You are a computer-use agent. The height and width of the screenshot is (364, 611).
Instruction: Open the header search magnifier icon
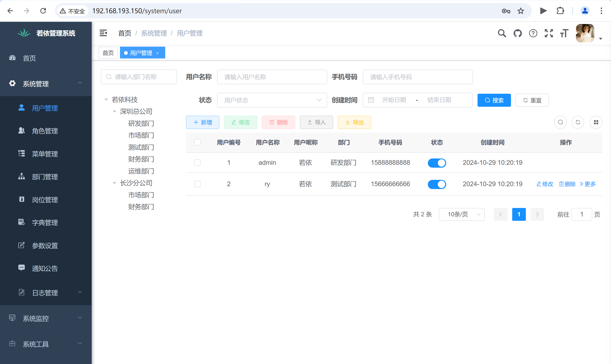[502, 33]
